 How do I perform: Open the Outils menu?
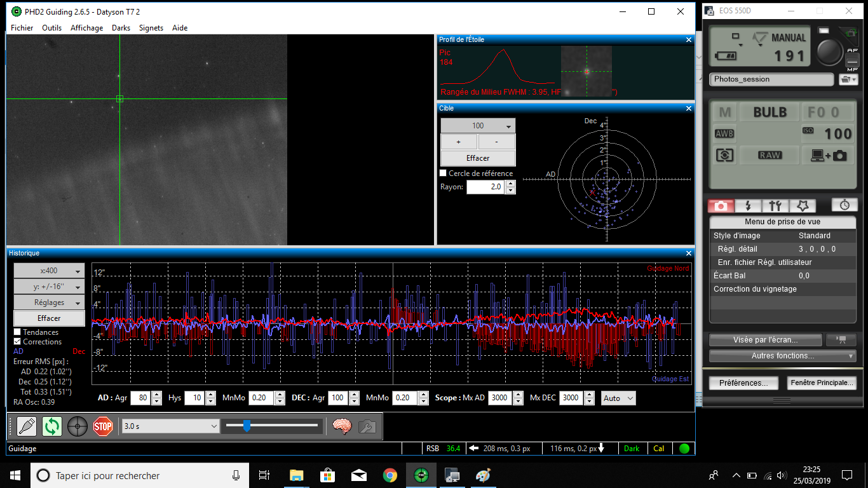pos(51,28)
